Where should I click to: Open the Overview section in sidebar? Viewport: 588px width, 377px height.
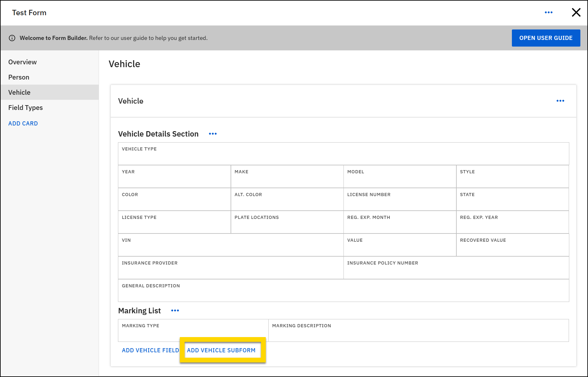pyautogui.click(x=22, y=62)
